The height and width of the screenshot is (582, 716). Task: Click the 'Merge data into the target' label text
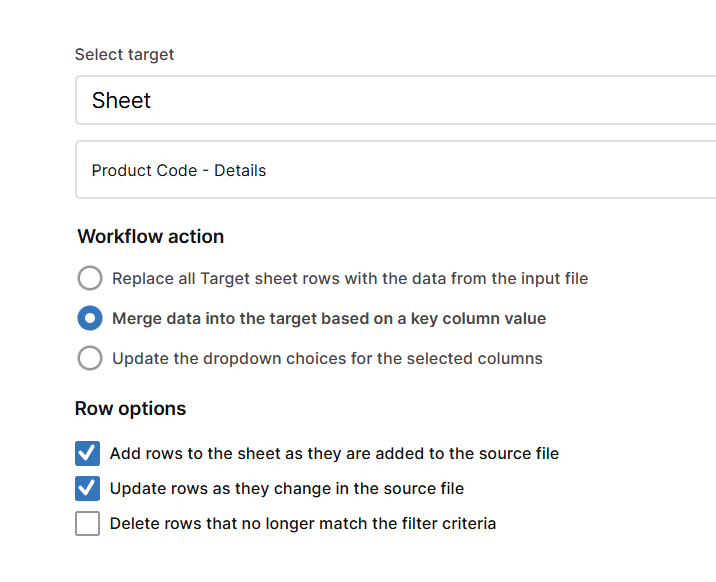coord(329,319)
